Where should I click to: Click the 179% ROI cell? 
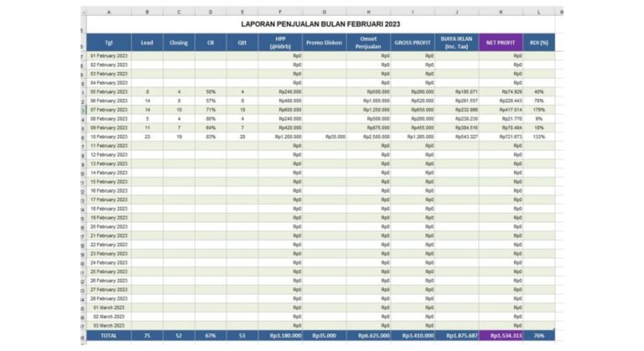point(538,110)
